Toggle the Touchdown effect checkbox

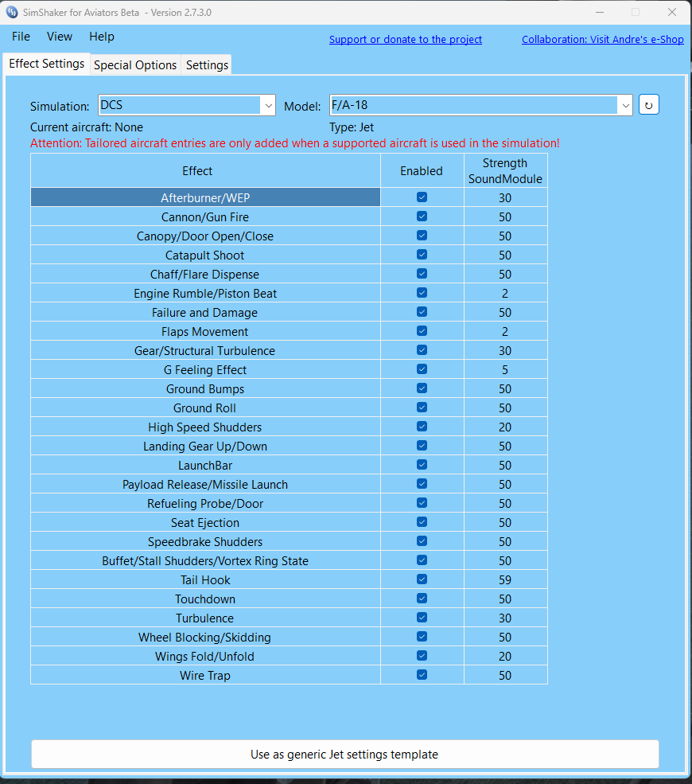(x=422, y=599)
